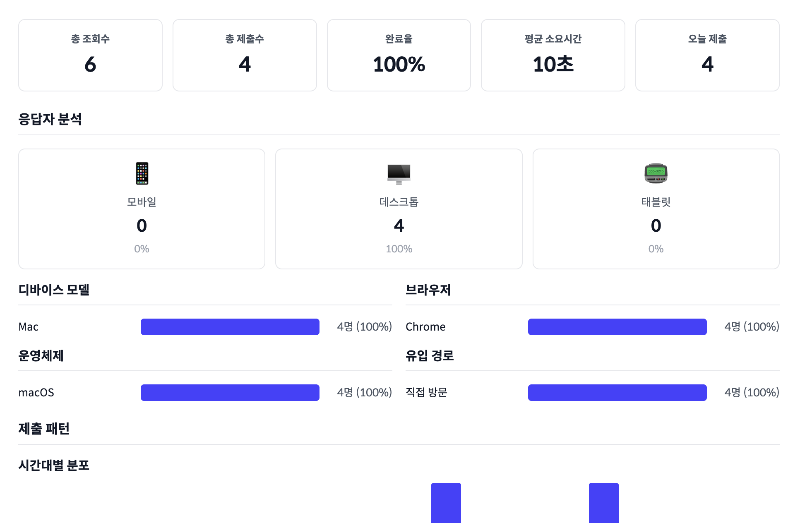Click the Mac device model bar
Image resolution: width=812 pixels, height=523 pixels.
click(230, 327)
